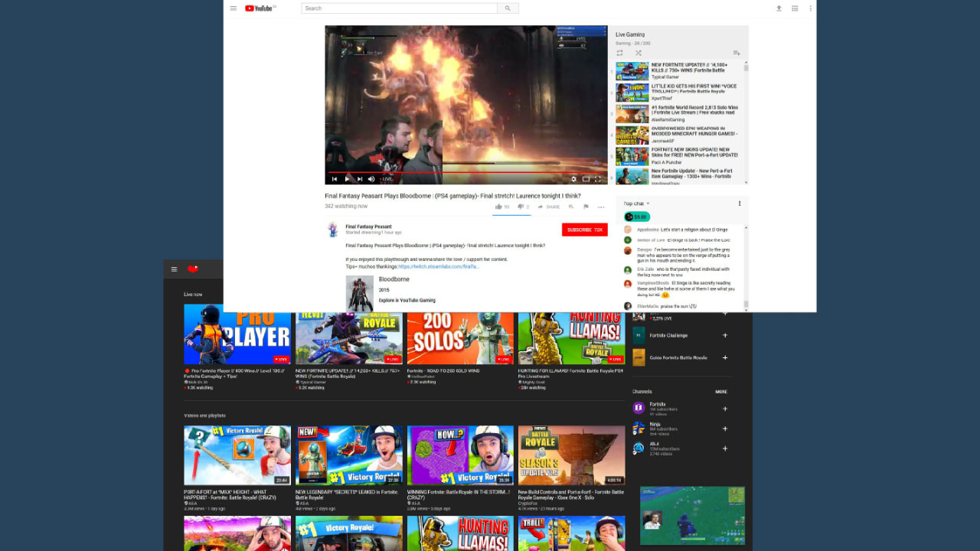
Task: Like the Bloodborne stream
Action: [502, 207]
